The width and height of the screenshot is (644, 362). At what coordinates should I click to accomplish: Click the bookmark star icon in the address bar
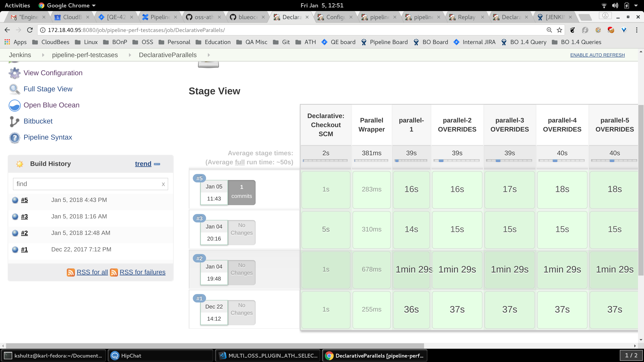point(559,30)
